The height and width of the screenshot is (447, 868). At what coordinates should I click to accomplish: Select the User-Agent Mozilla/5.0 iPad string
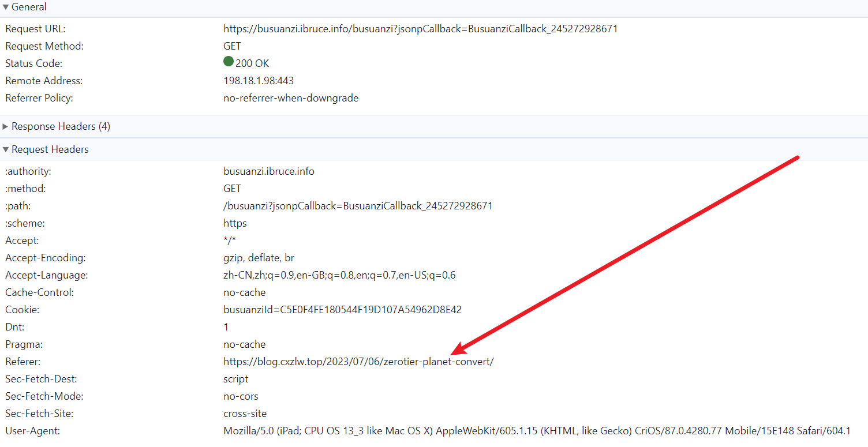pyautogui.click(x=537, y=431)
